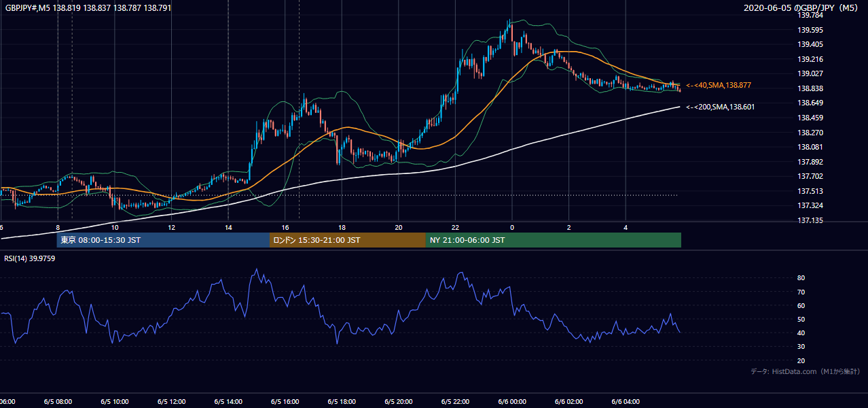The width and height of the screenshot is (868, 408).
Task: Click the white 200 SMA 138.601 label
Action: click(720, 107)
